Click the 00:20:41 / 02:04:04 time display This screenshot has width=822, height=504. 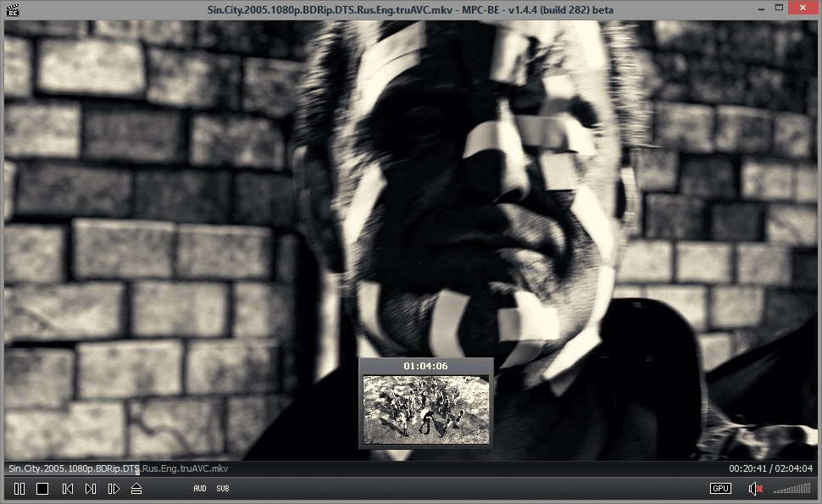[770, 468]
